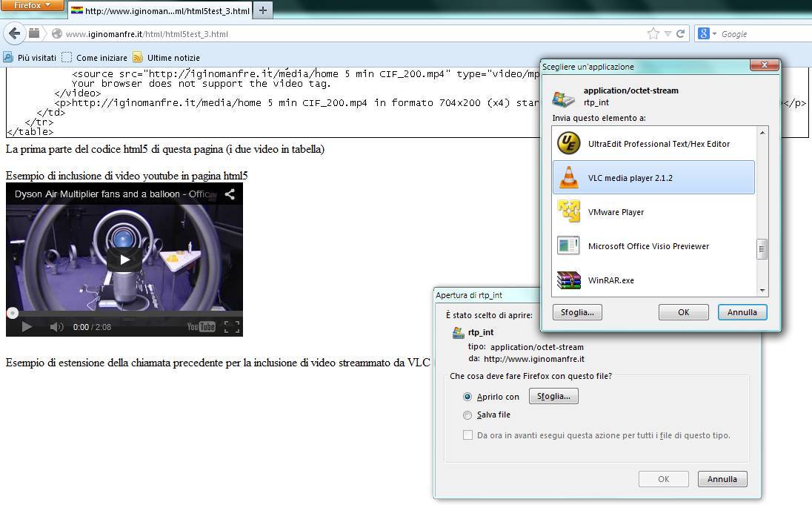Reload the page with the refresh icon
The image size is (812, 505).
coord(680,33)
